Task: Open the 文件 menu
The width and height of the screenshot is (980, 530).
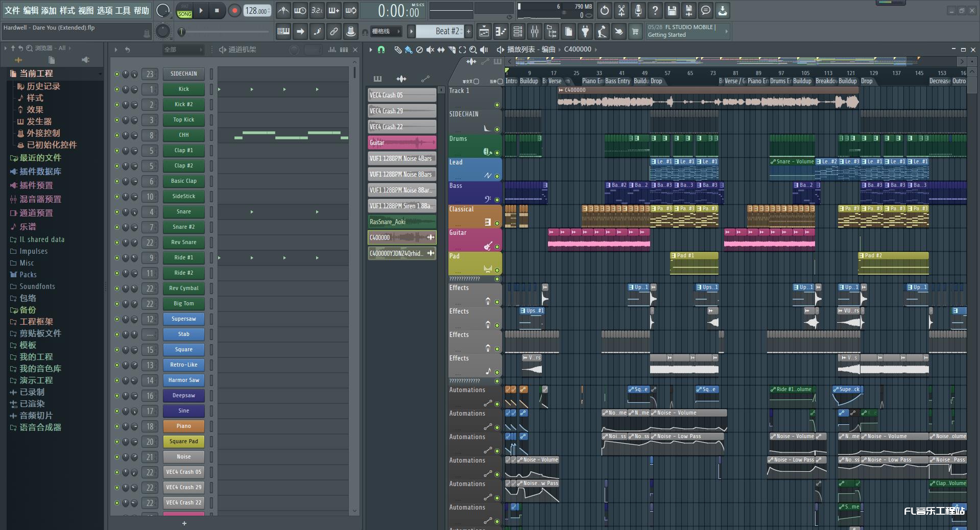Action: 12,10
